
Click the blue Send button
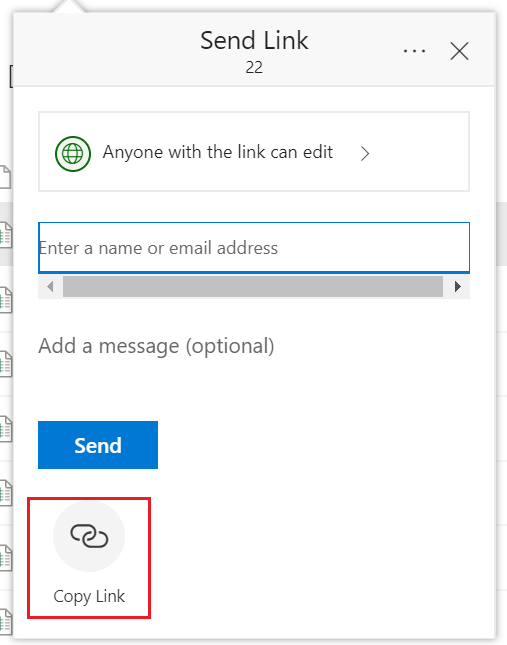click(98, 445)
